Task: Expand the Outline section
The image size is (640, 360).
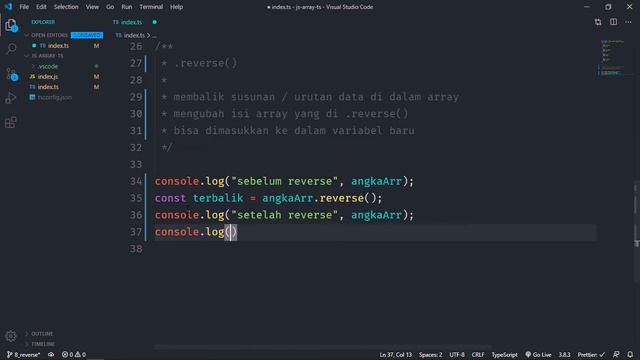Action: click(x=27, y=334)
